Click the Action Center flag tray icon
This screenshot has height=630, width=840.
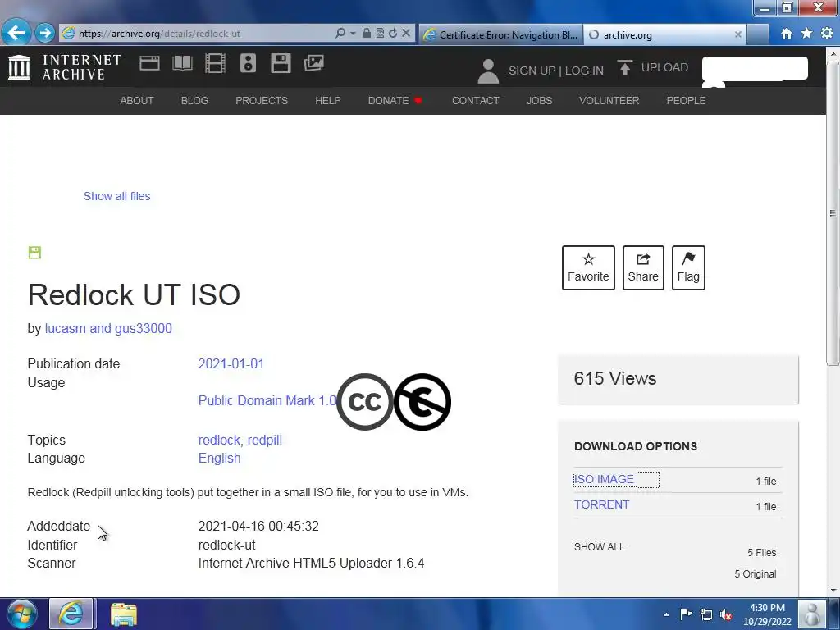[686, 614]
